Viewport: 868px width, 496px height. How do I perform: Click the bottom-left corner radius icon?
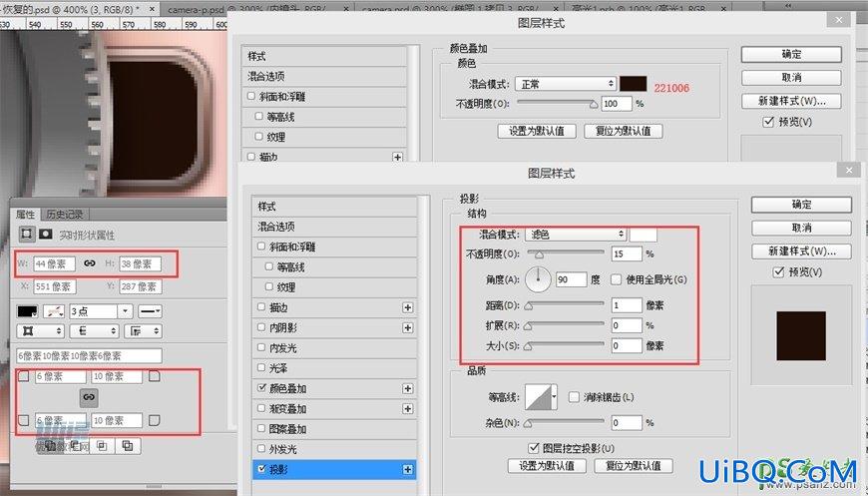click(24, 421)
